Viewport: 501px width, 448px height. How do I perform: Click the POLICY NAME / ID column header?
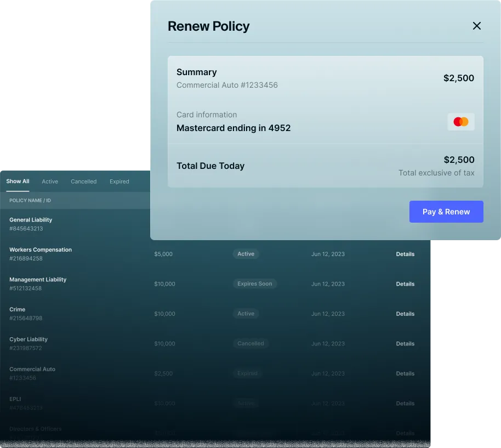(30, 200)
